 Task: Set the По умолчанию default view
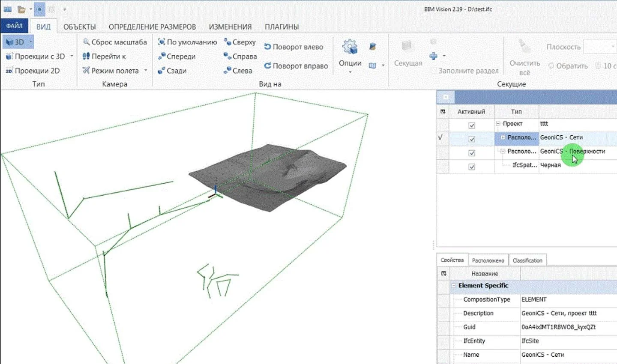pyautogui.click(x=188, y=42)
